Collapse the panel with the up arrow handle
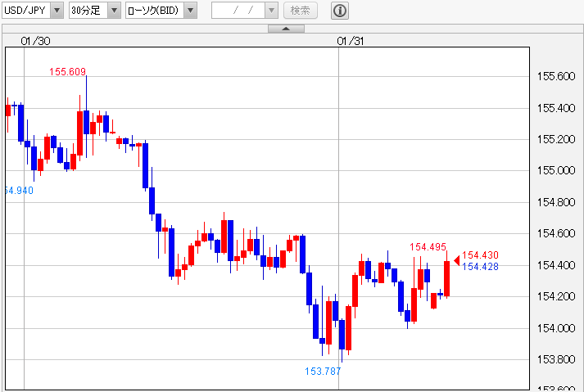 286,29
